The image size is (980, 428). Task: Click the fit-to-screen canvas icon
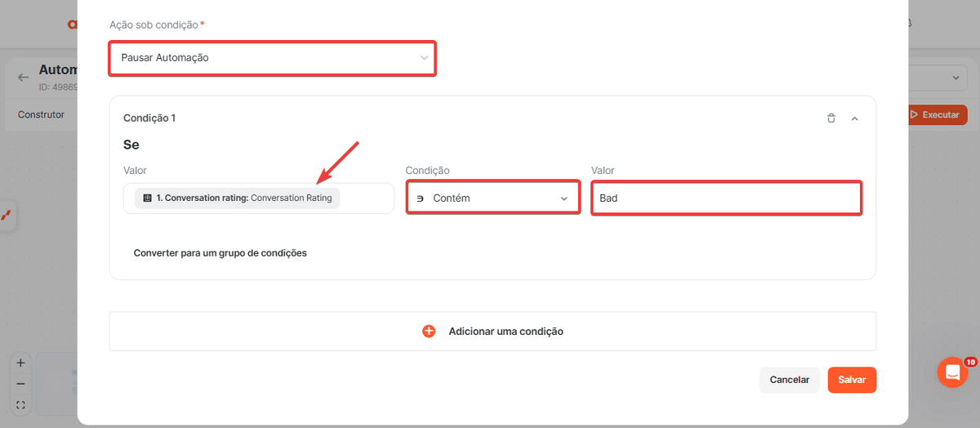(x=20, y=404)
